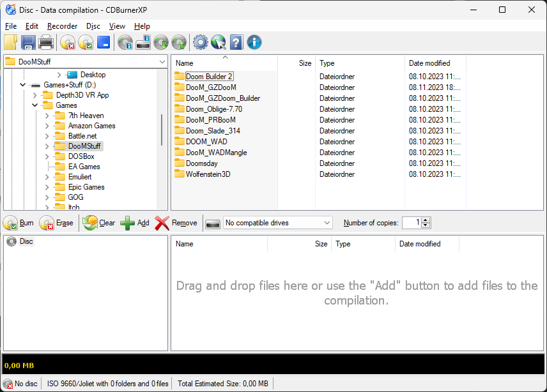The image size is (547, 392).
Task: Click the load disc green-up-arrow icon
Action: 179,43
